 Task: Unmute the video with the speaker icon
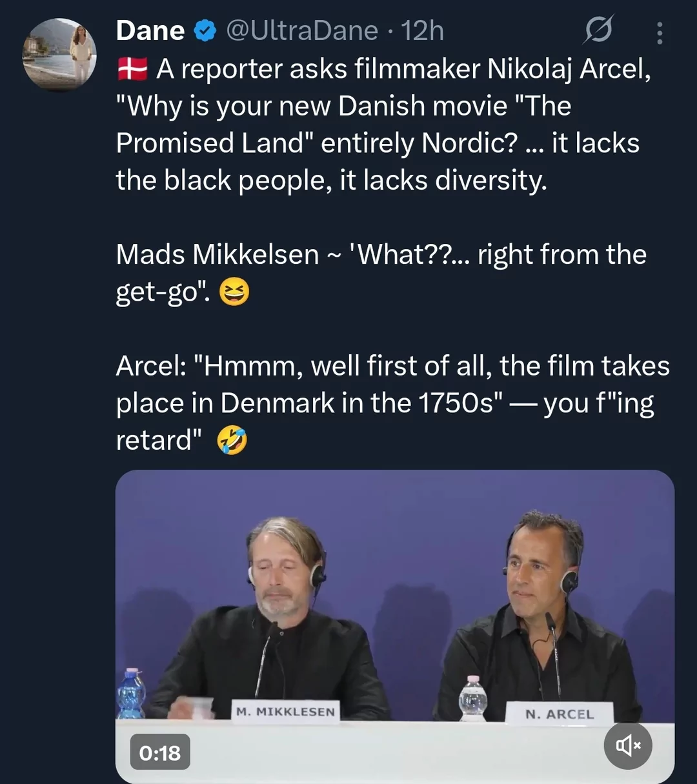[x=627, y=746]
